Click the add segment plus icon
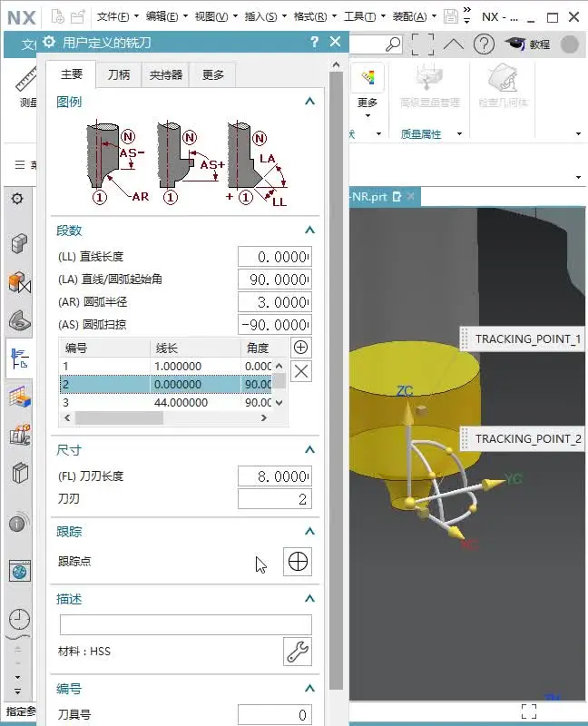The width and height of the screenshot is (588, 726). coord(301,348)
